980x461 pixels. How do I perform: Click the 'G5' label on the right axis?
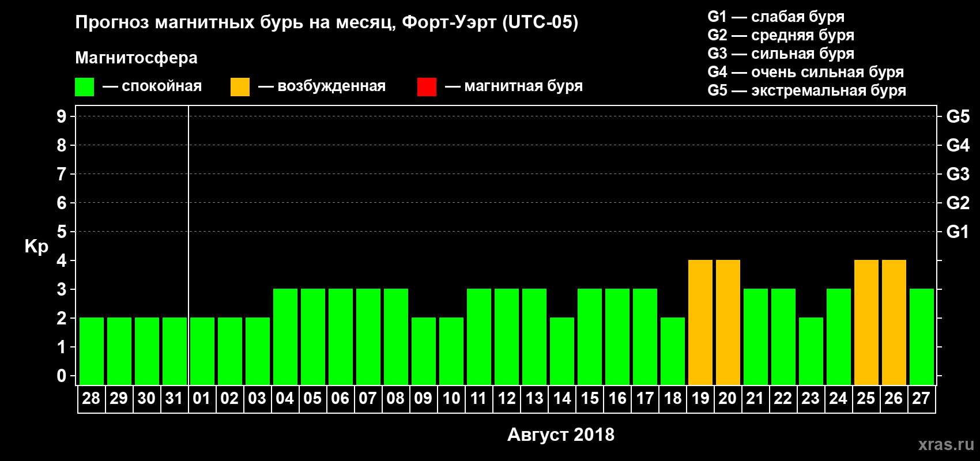[x=958, y=116]
